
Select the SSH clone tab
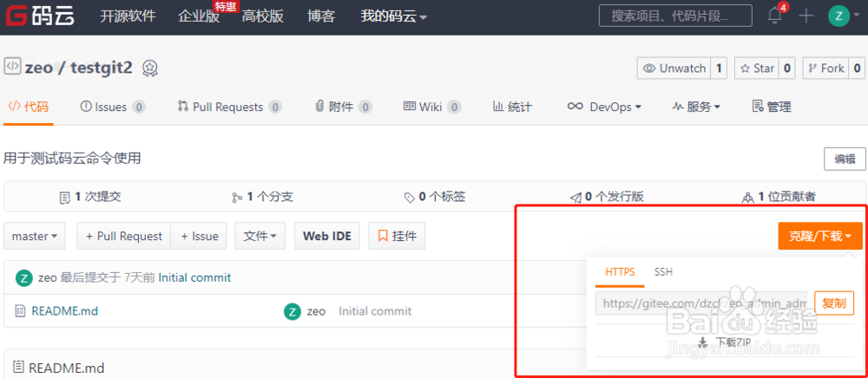pos(663,272)
